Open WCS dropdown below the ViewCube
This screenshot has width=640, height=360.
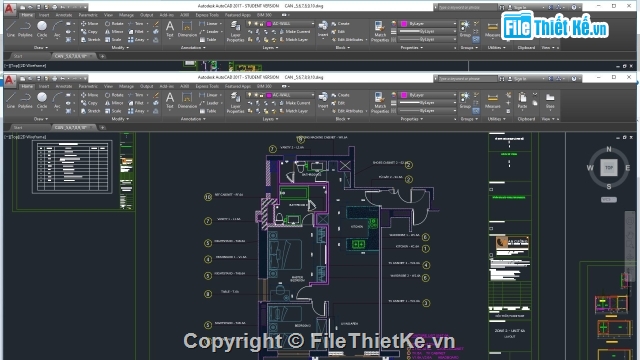tap(609, 200)
